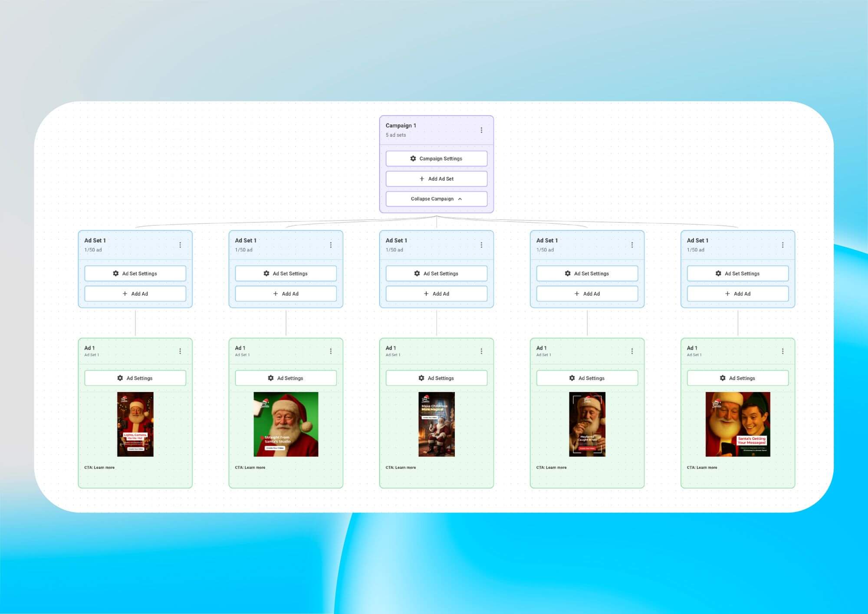Open Ad Set Settings in the fourth ad set
This screenshot has height=614, width=868.
(x=587, y=274)
